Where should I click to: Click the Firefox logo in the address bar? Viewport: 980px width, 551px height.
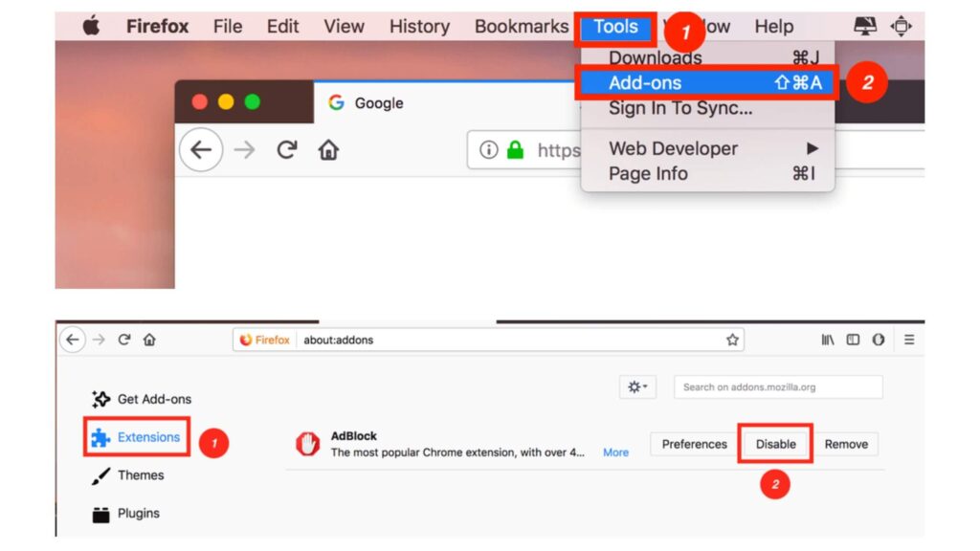click(247, 340)
